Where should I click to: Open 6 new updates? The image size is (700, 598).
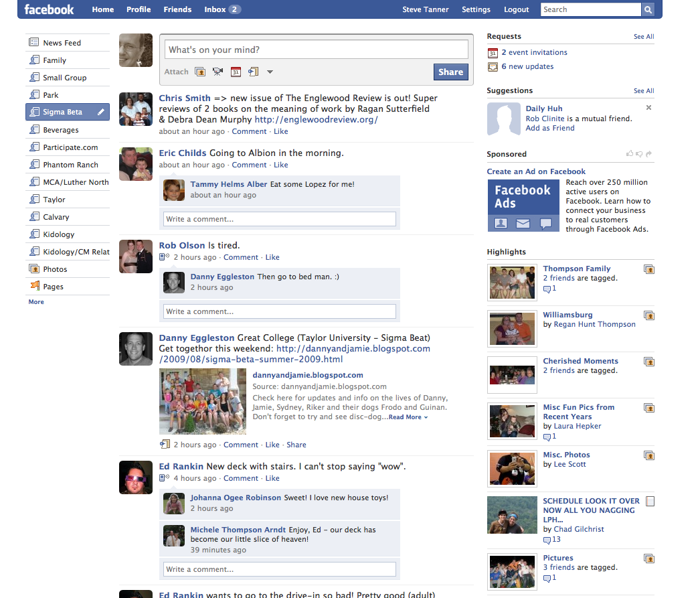pos(527,66)
